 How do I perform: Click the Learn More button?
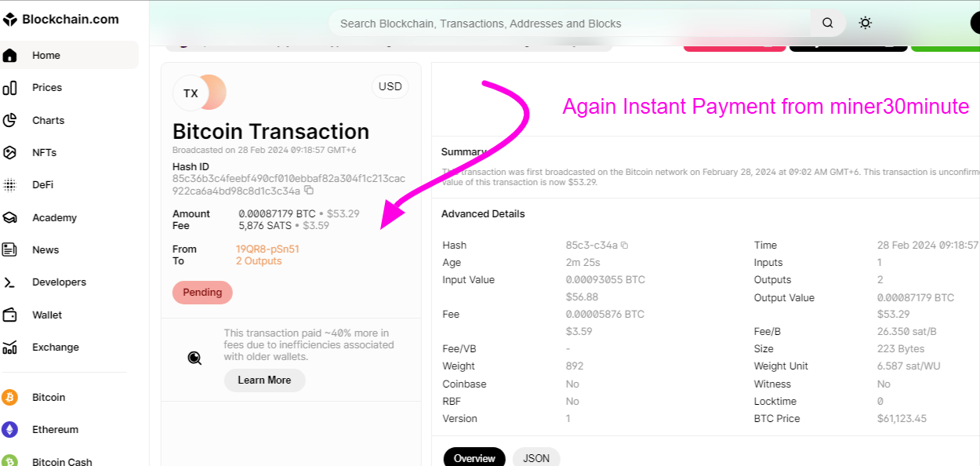pyautogui.click(x=264, y=380)
